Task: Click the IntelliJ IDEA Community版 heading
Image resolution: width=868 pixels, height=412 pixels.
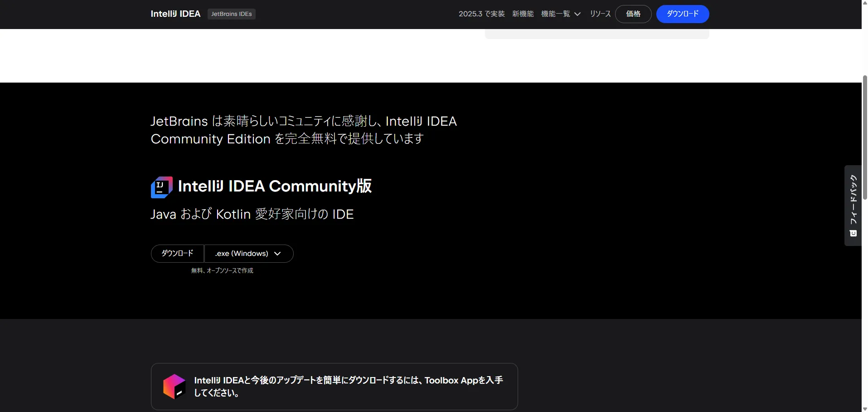Action: 275,186
